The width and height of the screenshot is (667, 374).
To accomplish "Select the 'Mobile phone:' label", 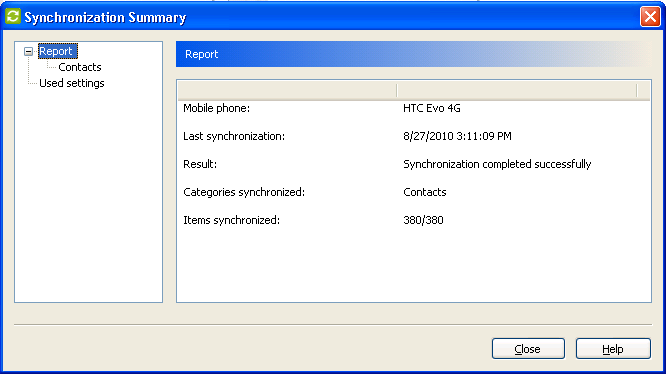I will [217, 108].
